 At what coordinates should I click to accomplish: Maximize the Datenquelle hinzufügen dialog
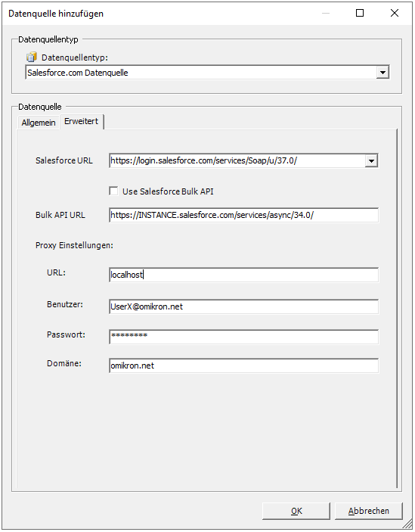click(360, 13)
